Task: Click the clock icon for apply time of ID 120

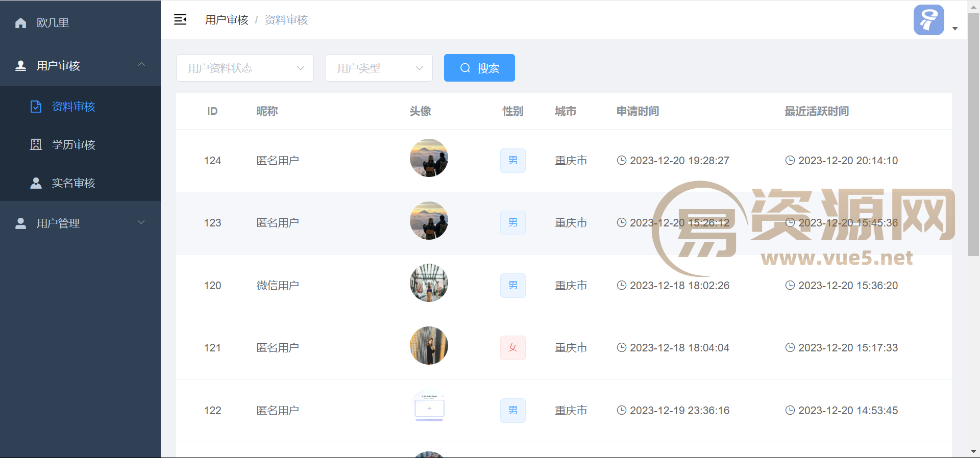Action: tap(622, 285)
